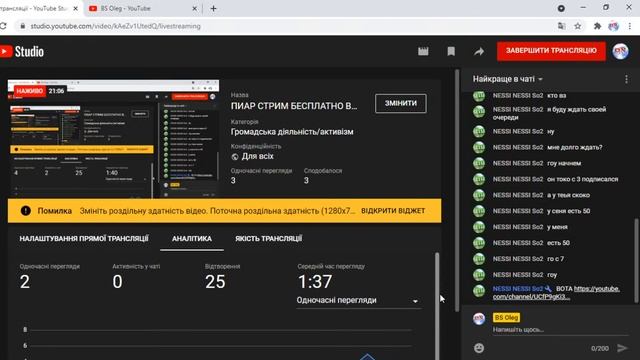The height and width of the screenshot is (360, 640).
Task: Open a new browser tab
Action: [213, 8]
